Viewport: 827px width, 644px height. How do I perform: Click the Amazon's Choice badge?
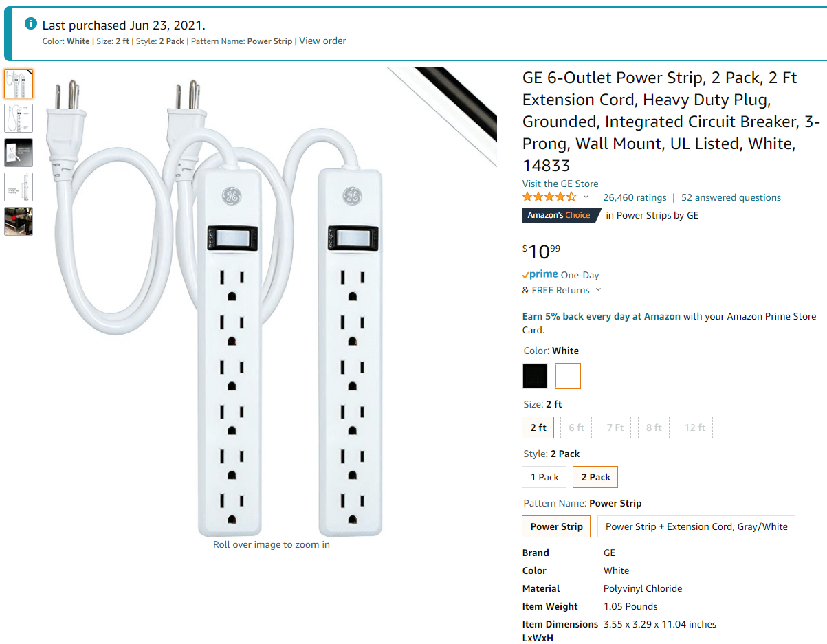click(x=561, y=215)
